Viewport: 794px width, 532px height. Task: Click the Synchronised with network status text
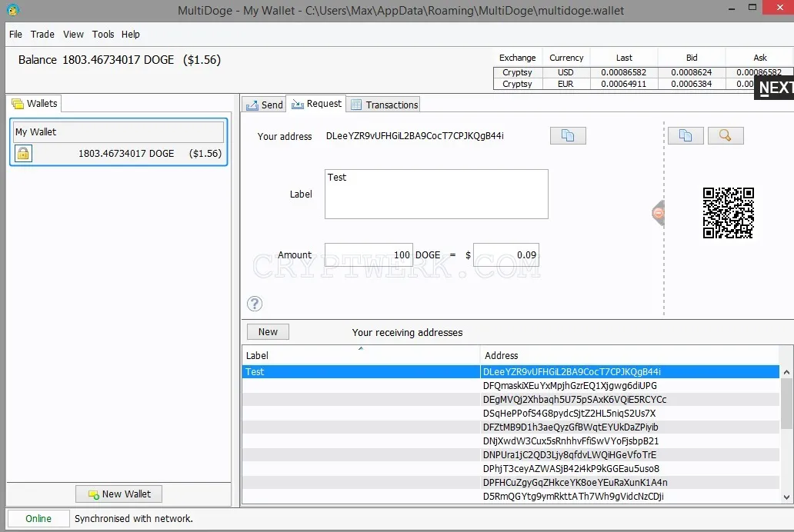tap(134, 519)
